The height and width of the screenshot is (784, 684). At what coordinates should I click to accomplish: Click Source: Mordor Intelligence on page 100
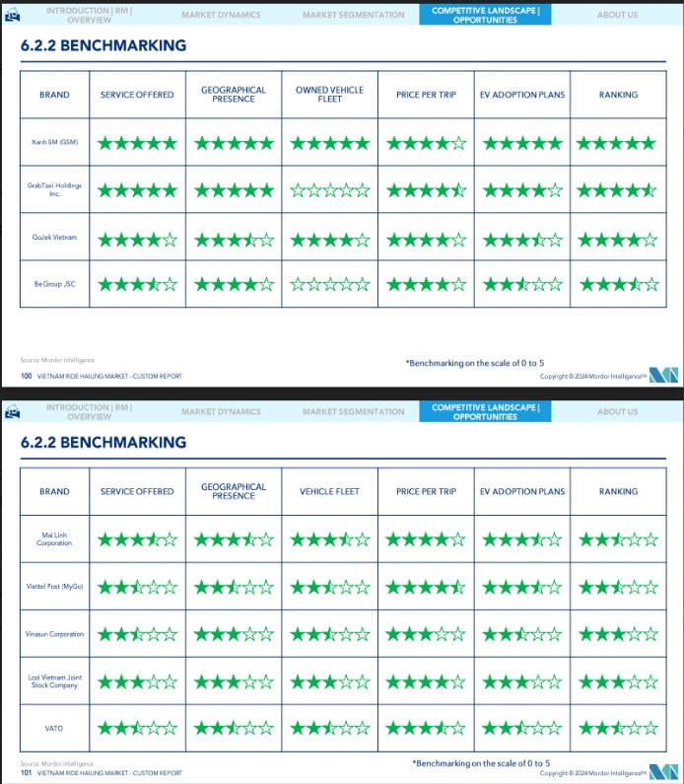(x=57, y=360)
